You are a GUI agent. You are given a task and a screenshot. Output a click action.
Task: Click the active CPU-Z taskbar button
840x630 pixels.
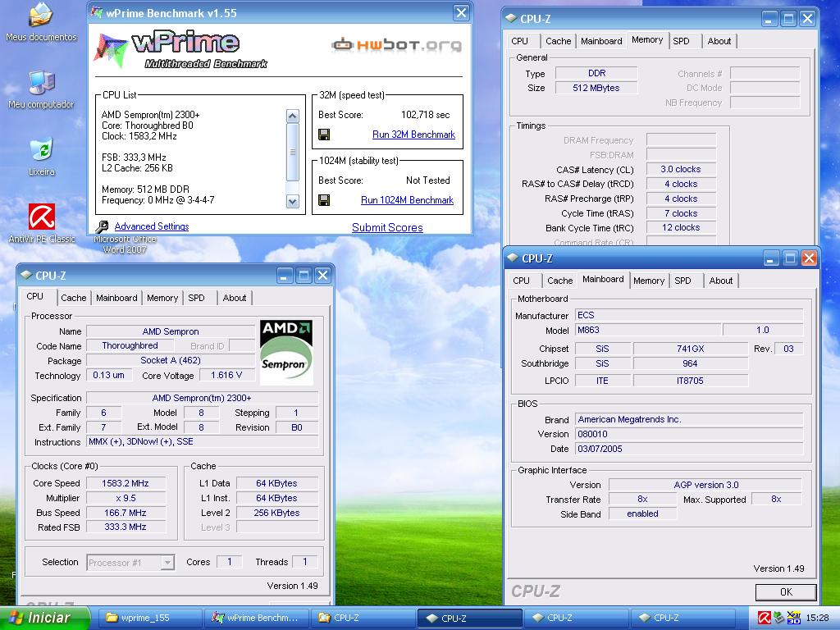click(469, 619)
